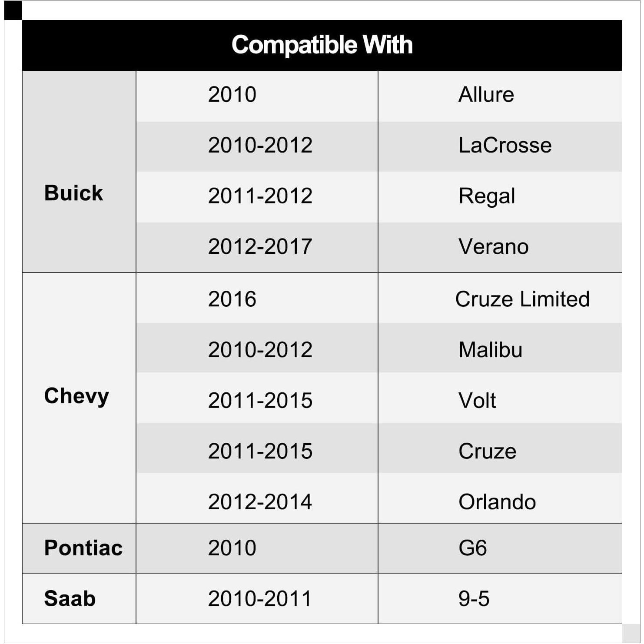Image resolution: width=644 pixels, height=644 pixels.
Task: Click the 2016 year cell
Action: [x=232, y=299]
